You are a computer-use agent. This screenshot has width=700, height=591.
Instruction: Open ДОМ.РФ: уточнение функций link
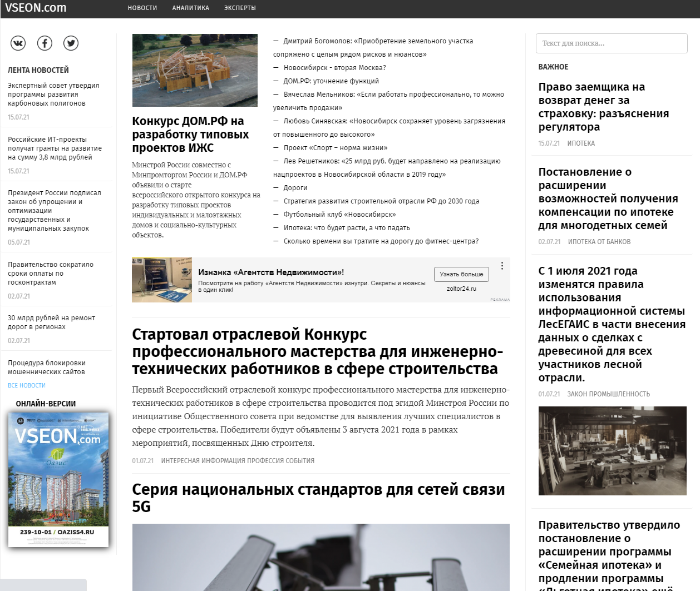pyautogui.click(x=331, y=81)
